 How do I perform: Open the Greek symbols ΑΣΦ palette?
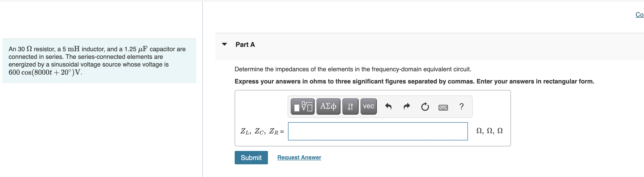click(328, 106)
